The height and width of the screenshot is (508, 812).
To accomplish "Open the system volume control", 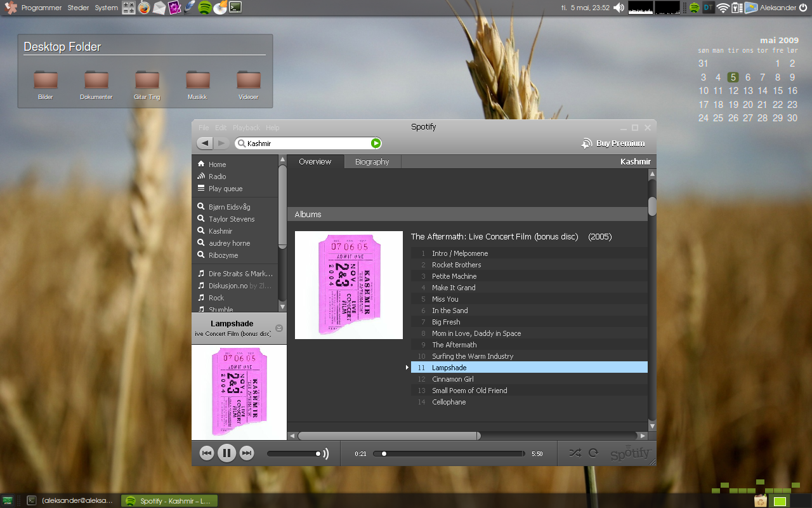I will click(619, 8).
